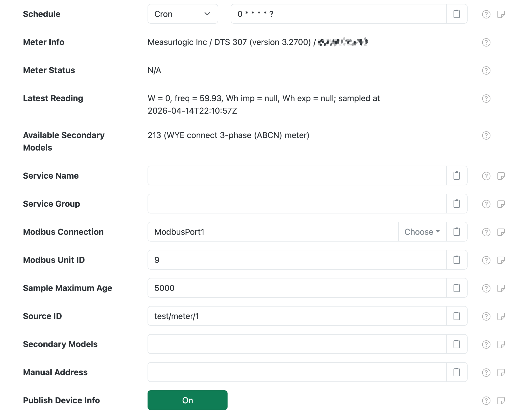Copy the Schedule cron expression to clipboard

457,14
